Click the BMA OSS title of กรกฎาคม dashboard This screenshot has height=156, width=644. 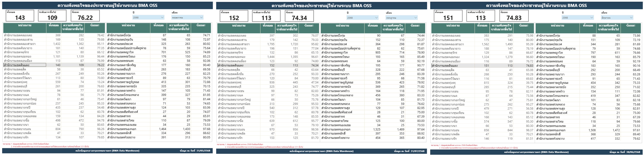point(321,6)
